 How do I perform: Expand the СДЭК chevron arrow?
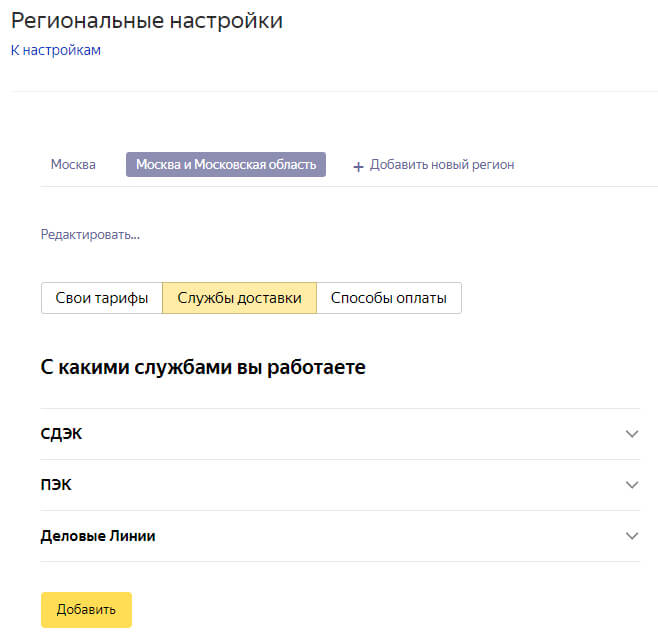631,434
